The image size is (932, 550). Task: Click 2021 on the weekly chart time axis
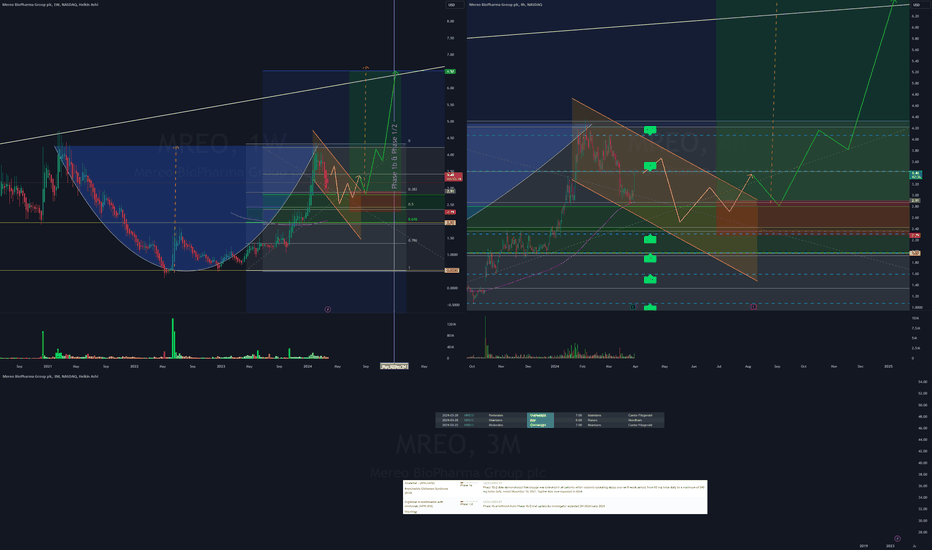point(48,366)
